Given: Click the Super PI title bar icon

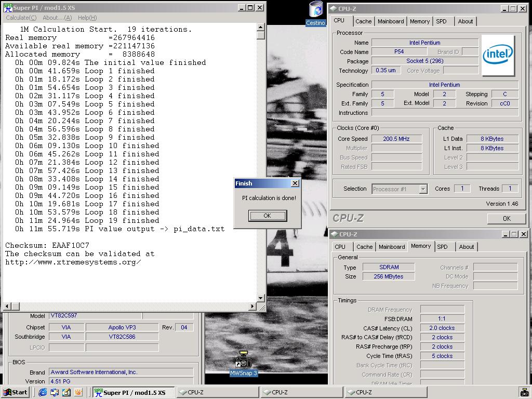Looking at the screenshot, I should coord(7,7).
